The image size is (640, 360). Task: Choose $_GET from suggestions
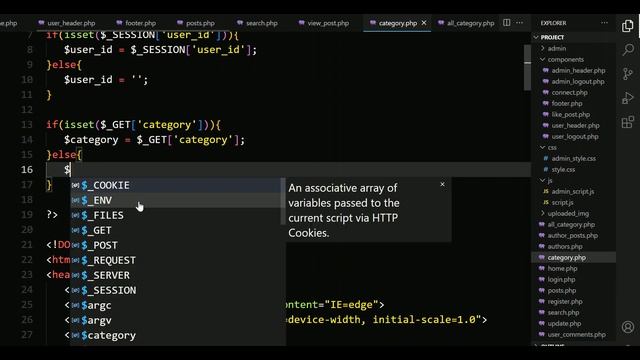tap(176, 230)
